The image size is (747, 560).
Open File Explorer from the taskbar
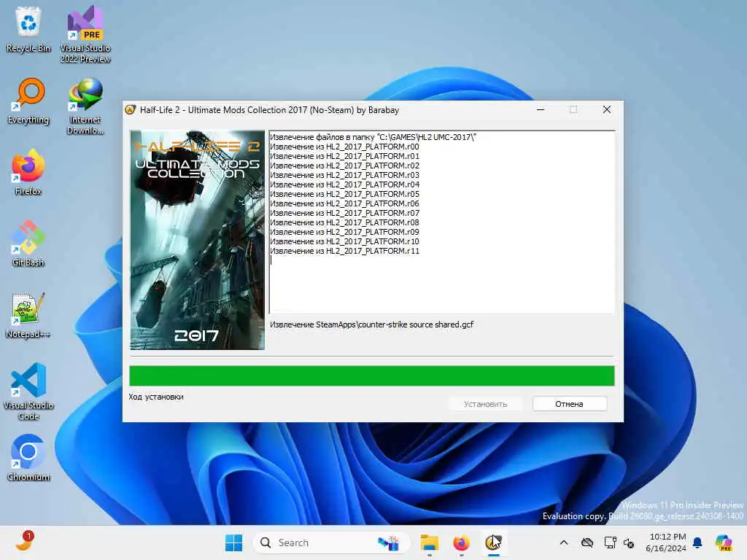coord(429,542)
